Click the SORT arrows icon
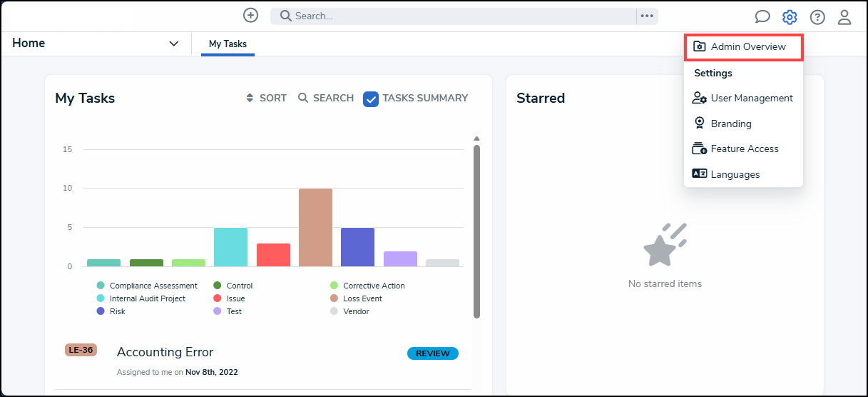The width and height of the screenshot is (868, 397). tap(250, 98)
